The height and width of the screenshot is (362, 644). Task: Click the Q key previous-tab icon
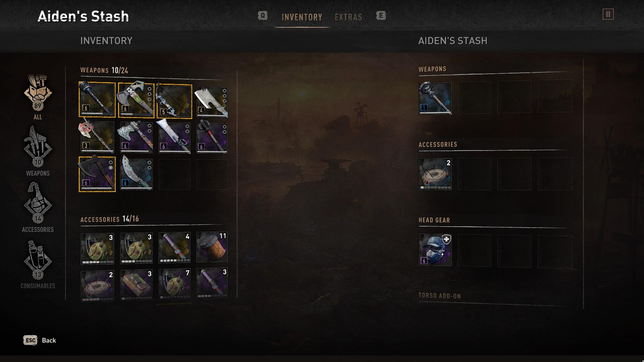point(263,16)
